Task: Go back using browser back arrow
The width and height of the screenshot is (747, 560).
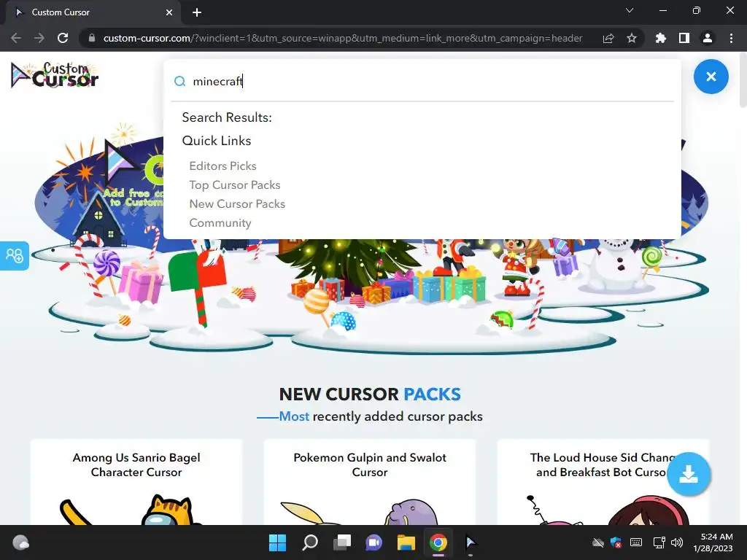Action: [16, 38]
